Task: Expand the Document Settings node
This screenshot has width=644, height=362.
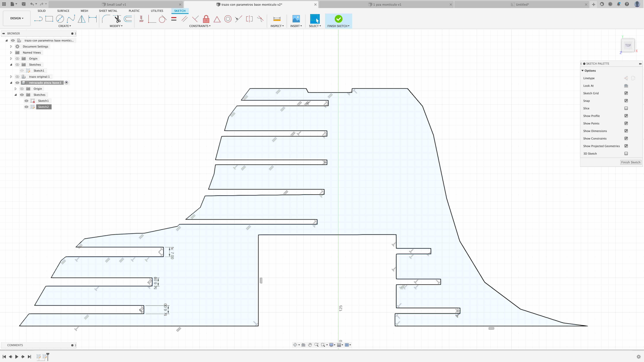Action: tap(11, 47)
